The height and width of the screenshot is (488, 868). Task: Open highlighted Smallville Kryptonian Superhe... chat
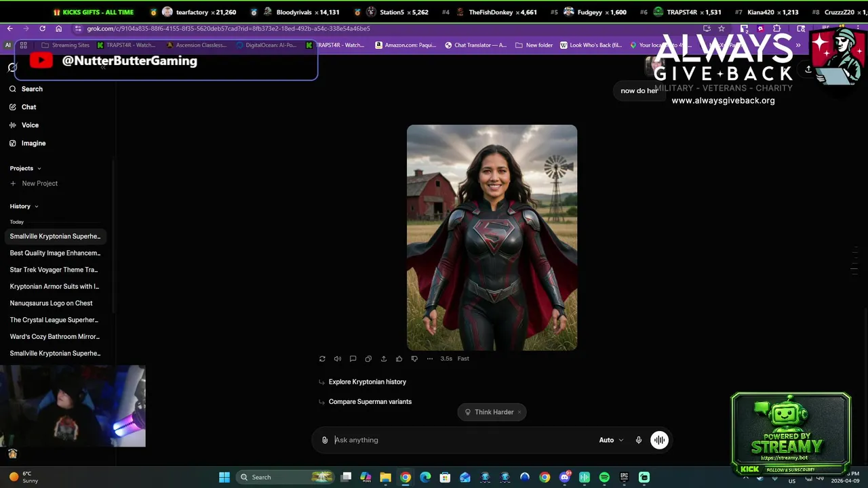pos(55,237)
